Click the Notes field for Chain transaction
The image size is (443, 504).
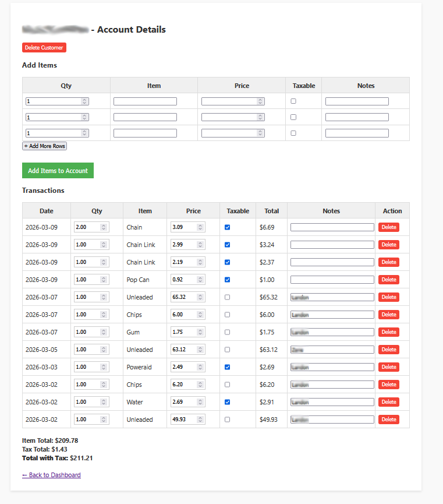click(332, 227)
